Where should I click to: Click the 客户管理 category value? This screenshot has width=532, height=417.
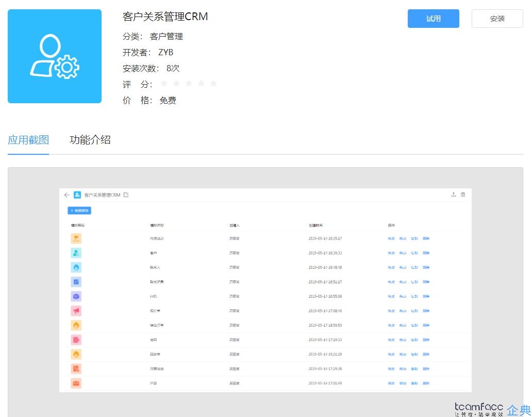point(166,36)
